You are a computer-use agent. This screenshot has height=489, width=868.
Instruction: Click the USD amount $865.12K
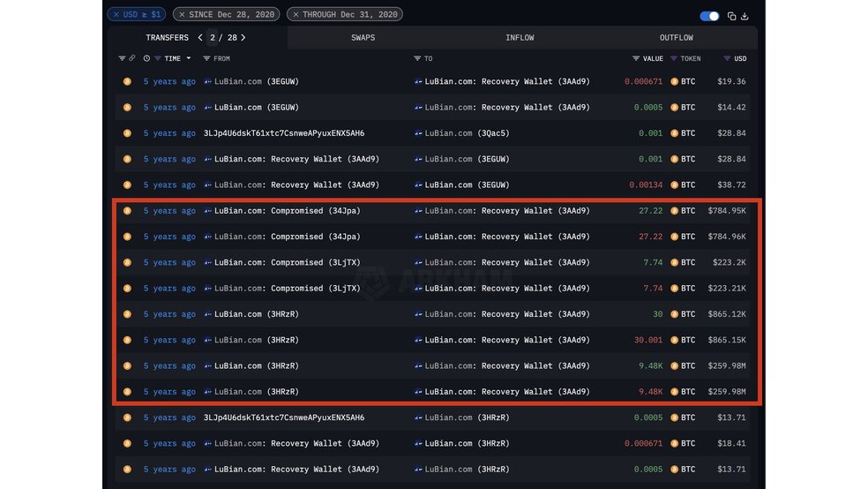click(x=727, y=314)
